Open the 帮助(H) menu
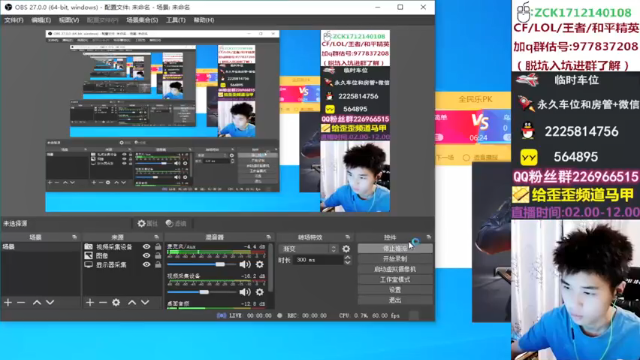640x360 pixels. point(204,20)
